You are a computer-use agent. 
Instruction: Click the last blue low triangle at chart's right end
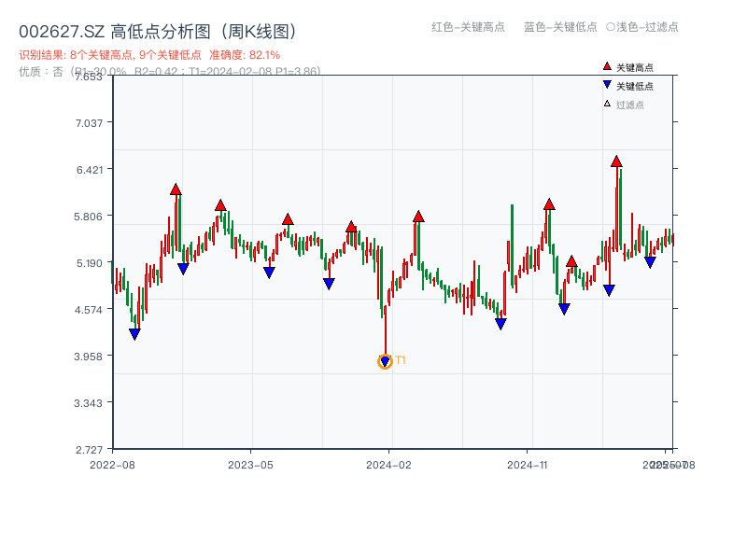point(650,262)
